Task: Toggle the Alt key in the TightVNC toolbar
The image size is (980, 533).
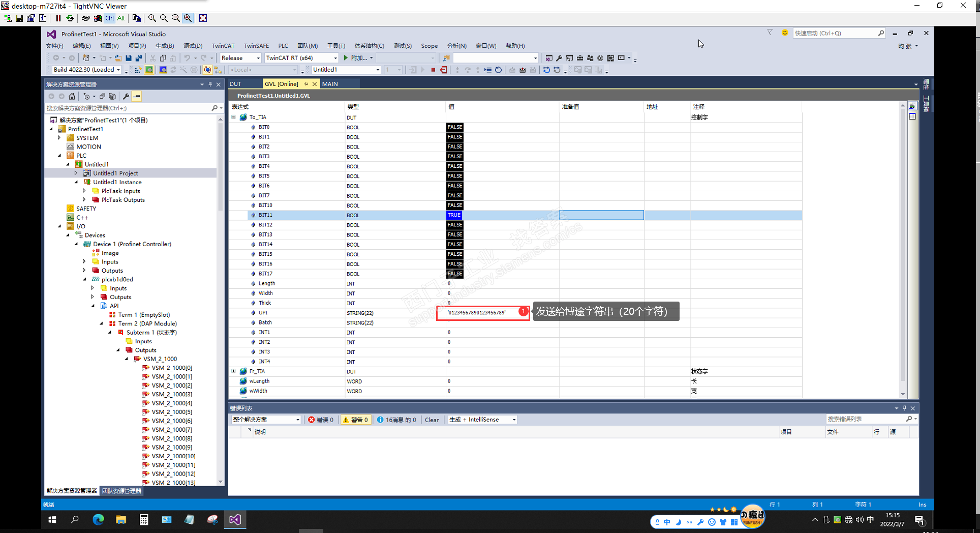Action: tap(121, 18)
